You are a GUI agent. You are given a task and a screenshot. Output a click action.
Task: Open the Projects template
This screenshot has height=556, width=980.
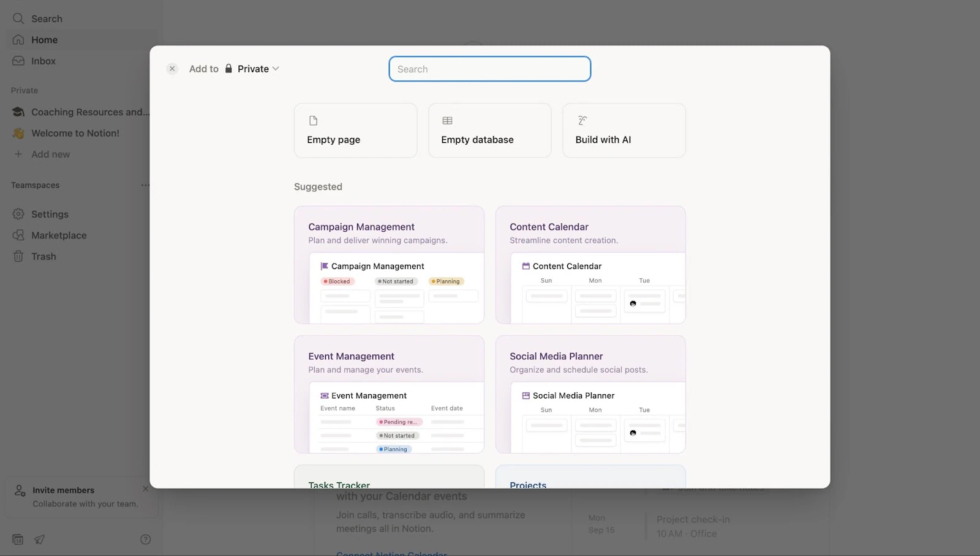[590, 477]
